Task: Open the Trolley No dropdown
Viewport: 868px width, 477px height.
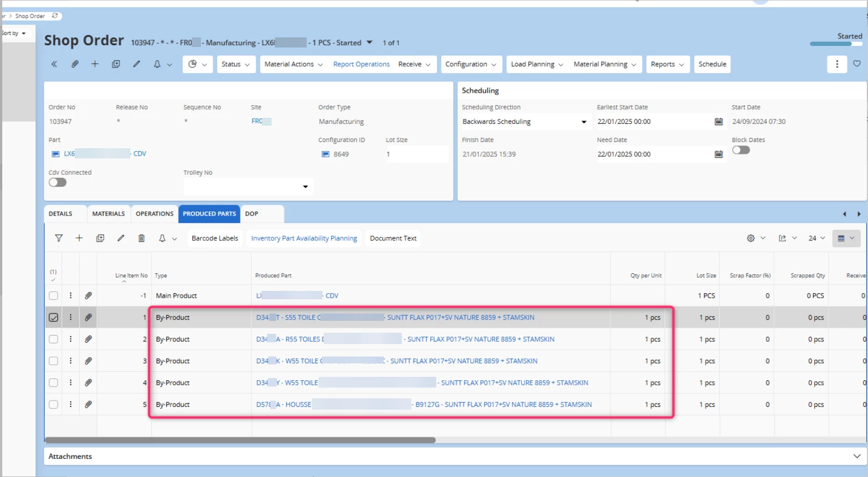Action: 248,187
